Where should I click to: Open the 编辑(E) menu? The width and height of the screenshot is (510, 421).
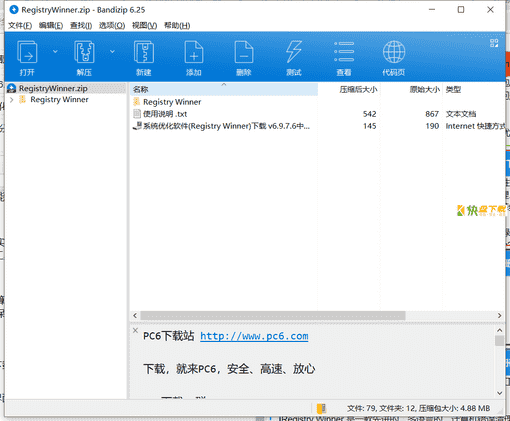coord(51,26)
